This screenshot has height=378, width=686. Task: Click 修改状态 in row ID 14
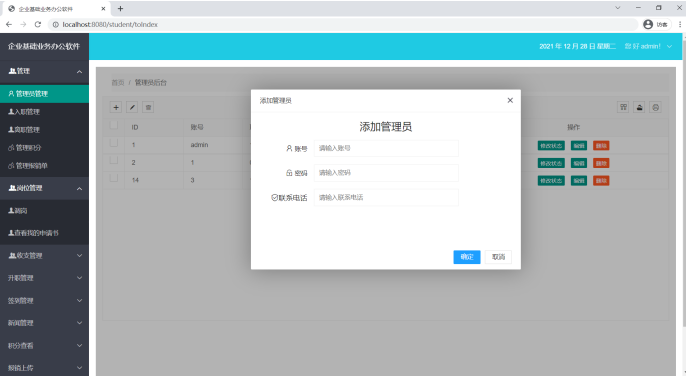(551, 181)
